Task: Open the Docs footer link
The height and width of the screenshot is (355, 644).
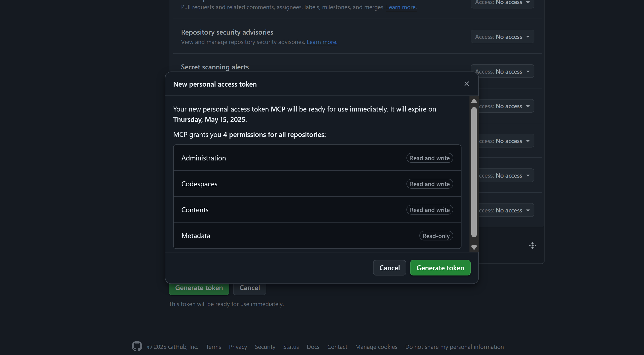Action: pos(313,347)
